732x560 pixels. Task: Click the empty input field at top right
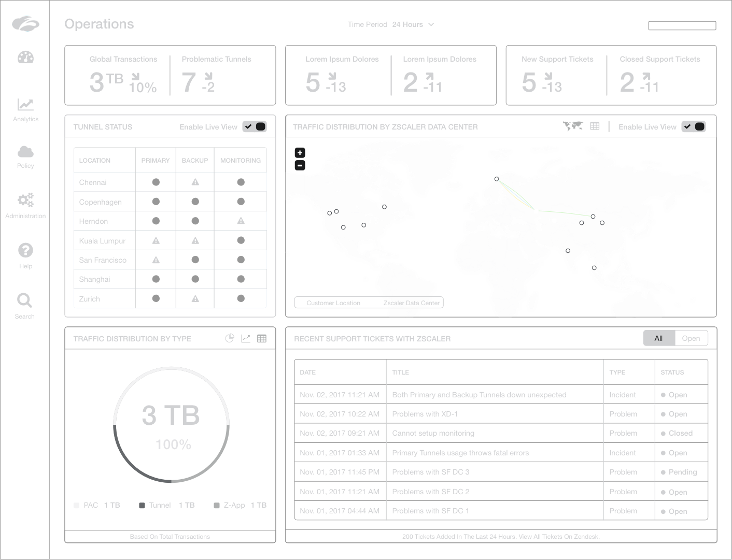point(682,25)
